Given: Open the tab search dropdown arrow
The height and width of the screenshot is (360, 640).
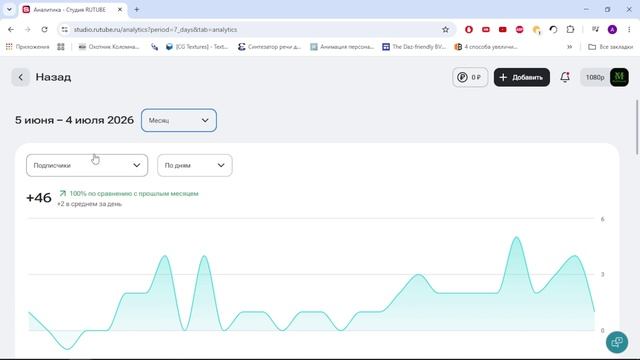Looking at the screenshot, I should tap(9, 9).
